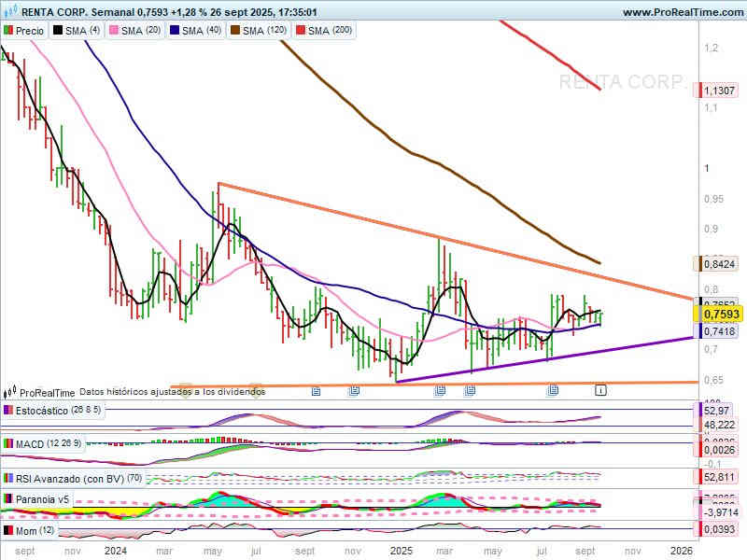Select the SMA (200) legend label
The height and width of the screenshot is (560, 747).
click(330, 31)
